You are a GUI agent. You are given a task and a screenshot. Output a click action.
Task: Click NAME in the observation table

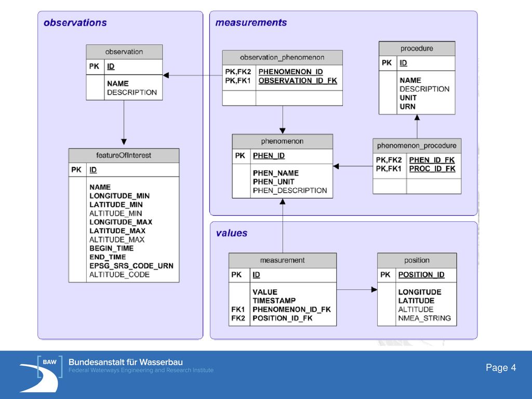pyautogui.click(x=118, y=84)
